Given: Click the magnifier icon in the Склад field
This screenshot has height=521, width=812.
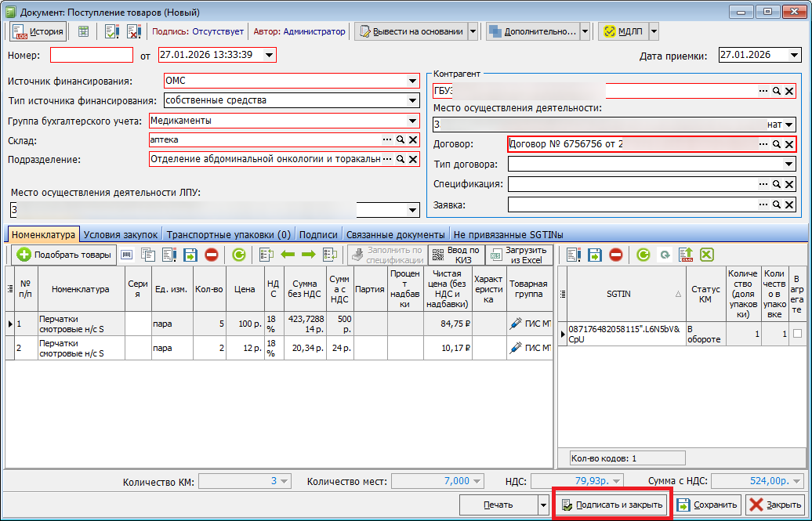Looking at the screenshot, I should 400,139.
